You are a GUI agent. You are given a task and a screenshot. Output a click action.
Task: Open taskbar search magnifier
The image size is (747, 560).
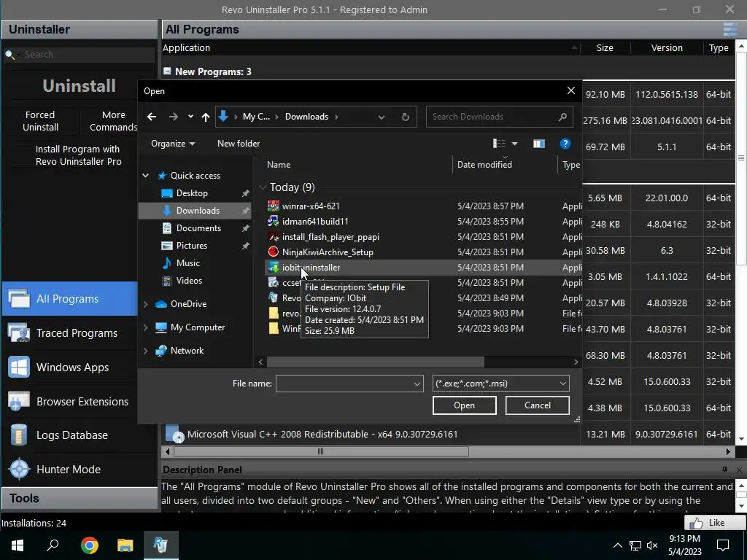[x=53, y=545]
